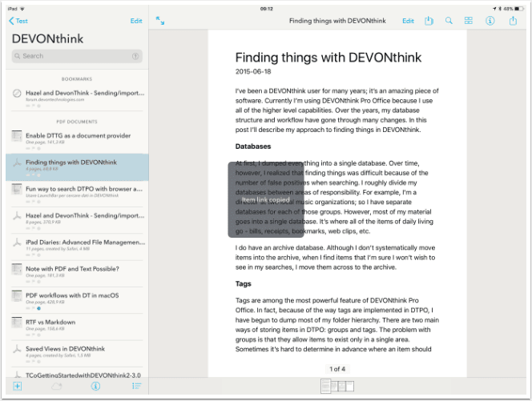Open Fun way to search DTPO item
The height and width of the screenshot is (401, 532).
click(78, 194)
